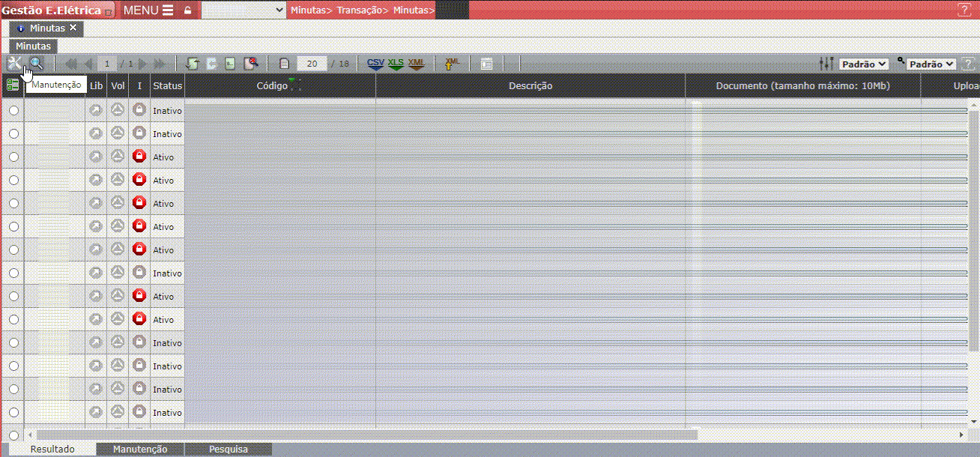Open the search magnifier tool

point(36,64)
